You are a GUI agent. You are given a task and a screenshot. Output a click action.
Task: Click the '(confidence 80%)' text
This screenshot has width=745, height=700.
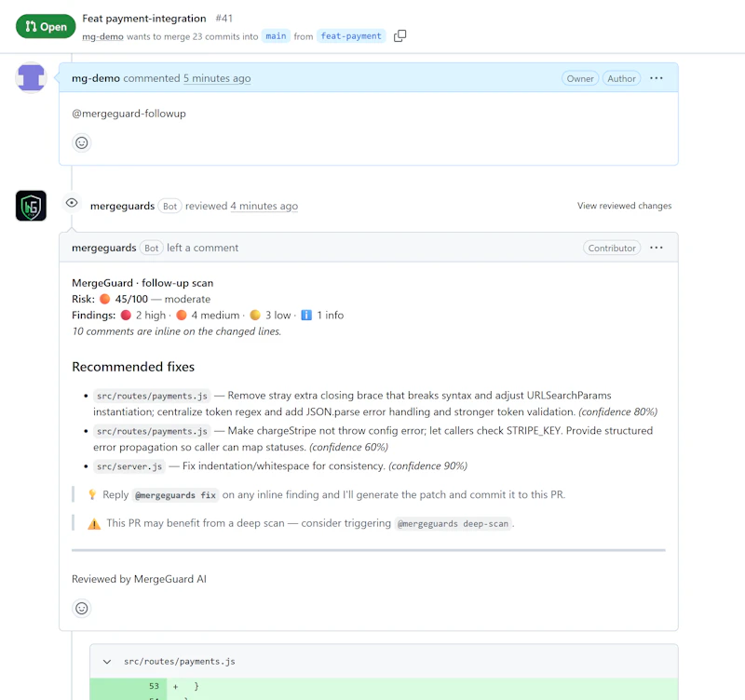pos(617,411)
